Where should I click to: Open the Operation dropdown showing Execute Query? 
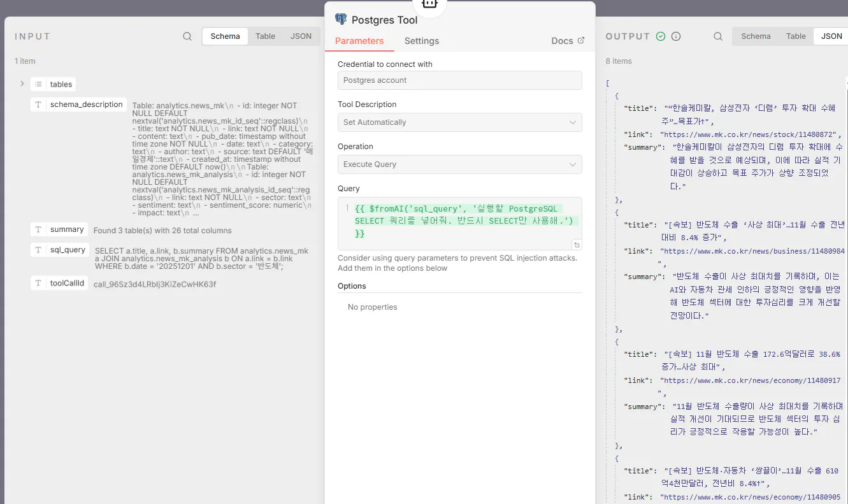click(x=459, y=164)
